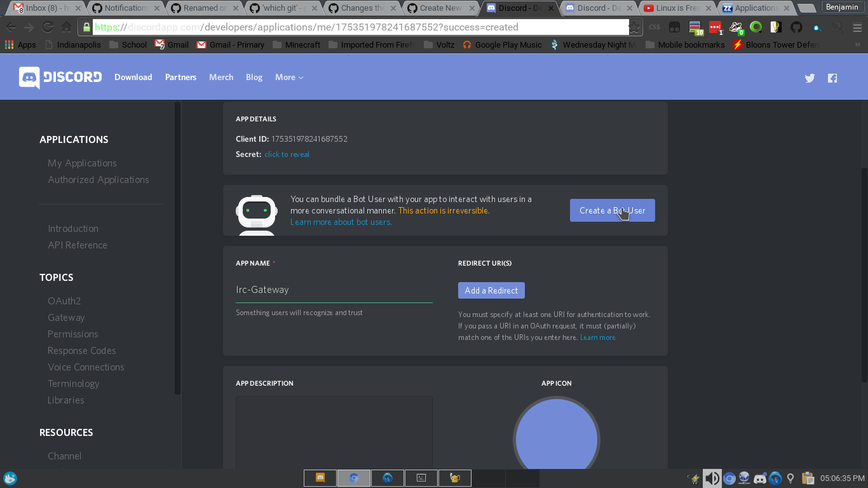Image resolution: width=868 pixels, height=488 pixels.
Task: Open the Partners page
Action: coord(180,78)
